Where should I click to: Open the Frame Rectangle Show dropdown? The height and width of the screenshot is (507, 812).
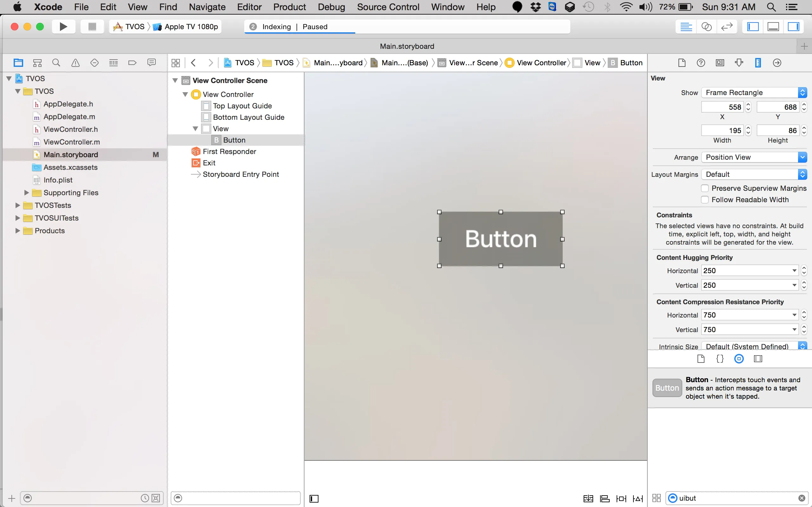[x=754, y=93]
